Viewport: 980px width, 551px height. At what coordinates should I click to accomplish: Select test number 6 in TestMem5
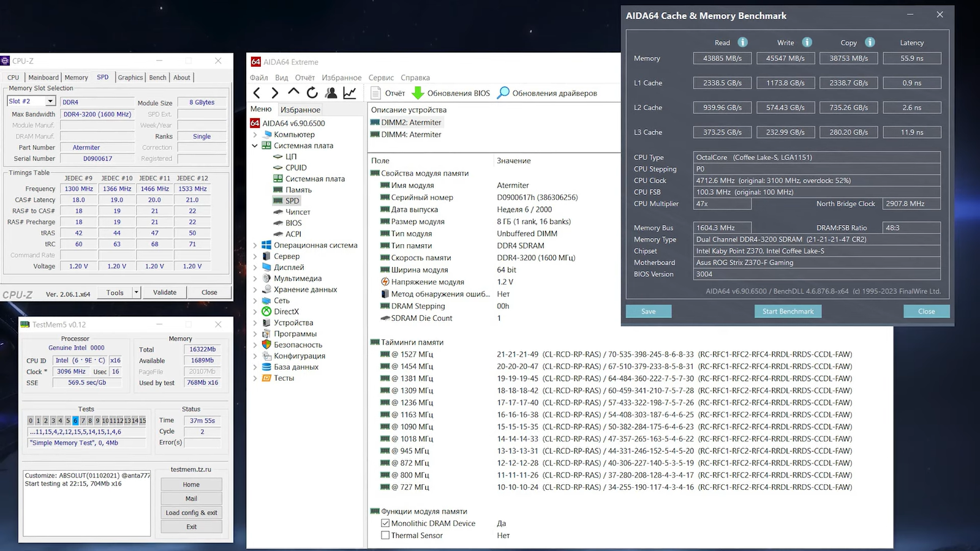coord(75,421)
